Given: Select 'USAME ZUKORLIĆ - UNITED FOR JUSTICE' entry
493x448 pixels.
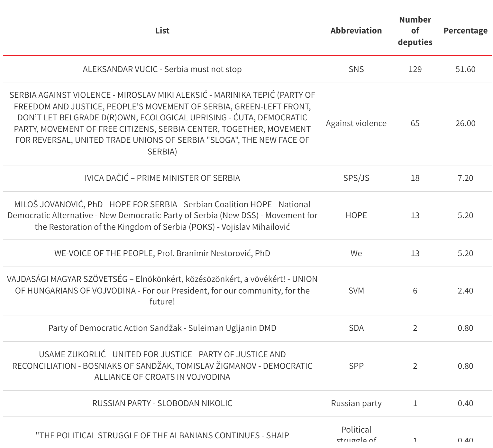Looking at the screenshot, I should (x=162, y=366).
